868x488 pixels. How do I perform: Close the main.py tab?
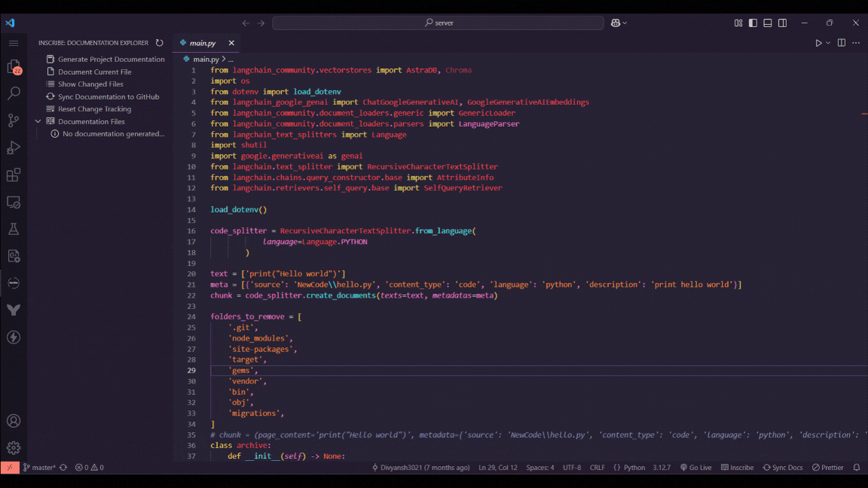[231, 43]
